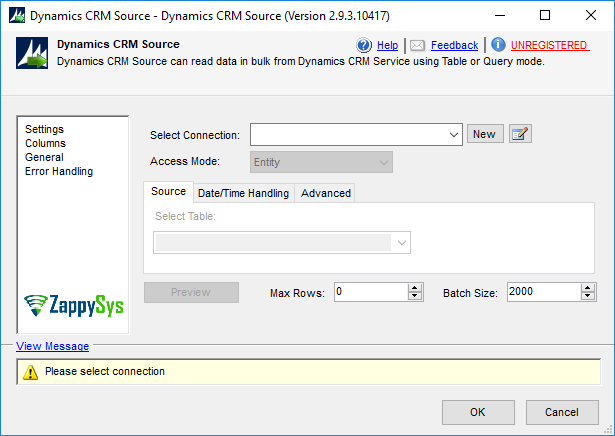The image size is (615, 436).
Task: Select Columns in the left panel
Action: click(45, 144)
